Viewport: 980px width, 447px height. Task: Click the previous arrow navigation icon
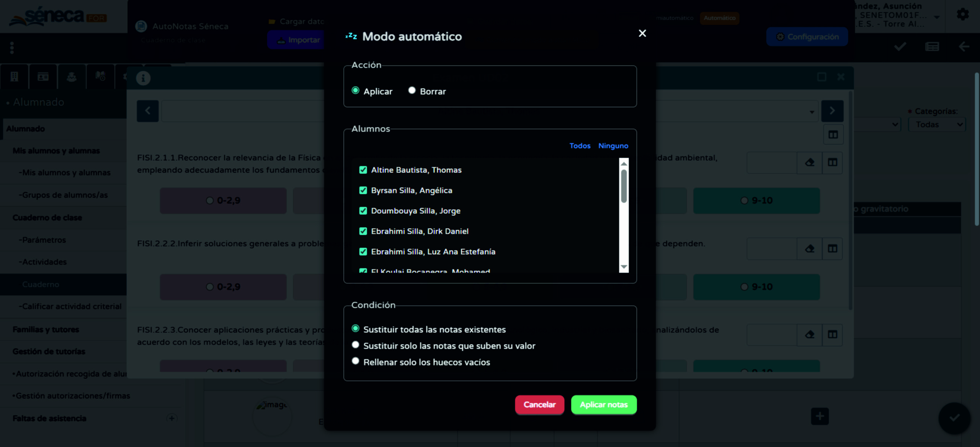click(148, 111)
